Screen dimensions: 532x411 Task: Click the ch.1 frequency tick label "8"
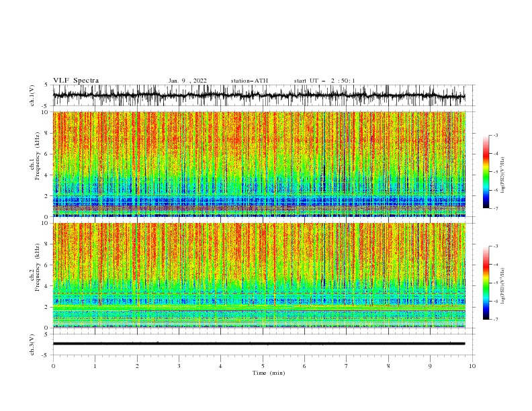46,133
